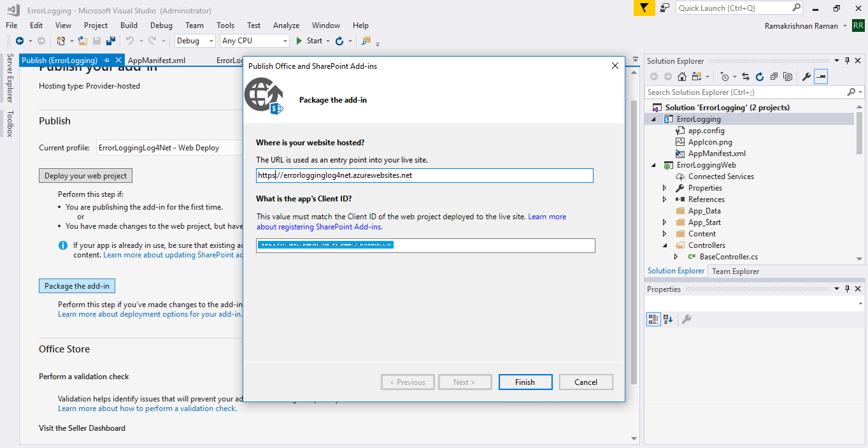Screen dimensions: 868x448
Task: Collapse the Controllers folder
Action: (x=665, y=245)
